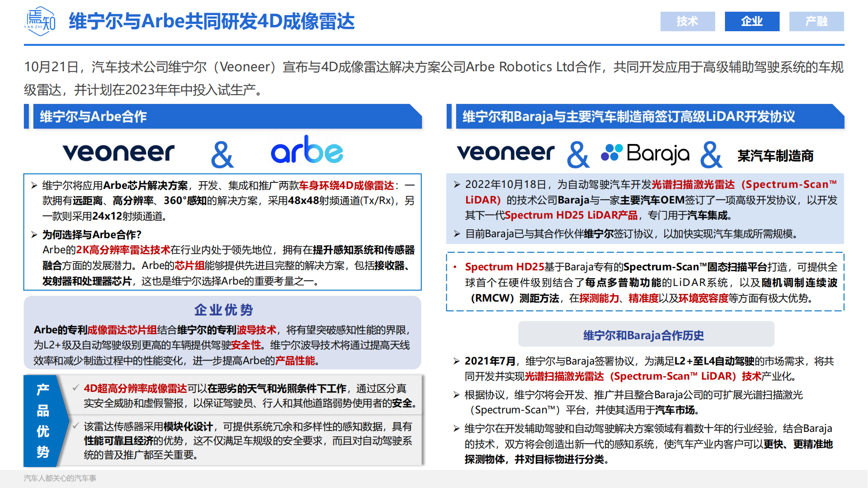Screen dimensions: 868x488
Task: Click the arbe logo
Action: pyautogui.click(x=307, y=149)
